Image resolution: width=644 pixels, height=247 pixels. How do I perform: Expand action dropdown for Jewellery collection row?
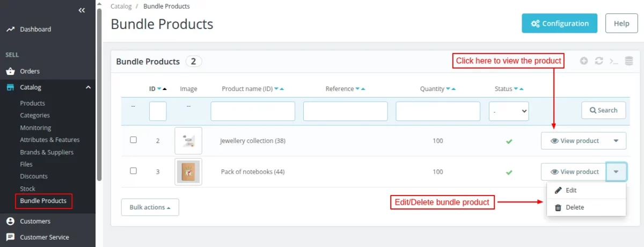[x=616, y=141]
